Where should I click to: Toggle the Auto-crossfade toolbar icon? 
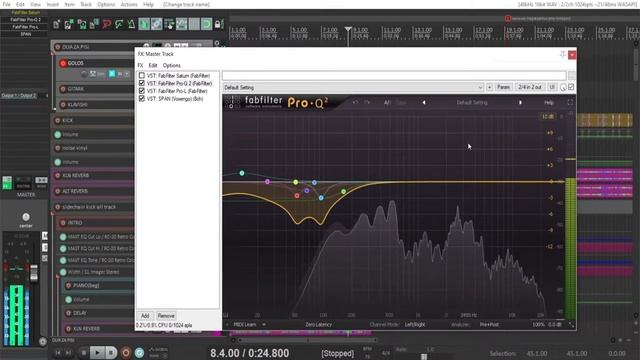pos(144,24)
